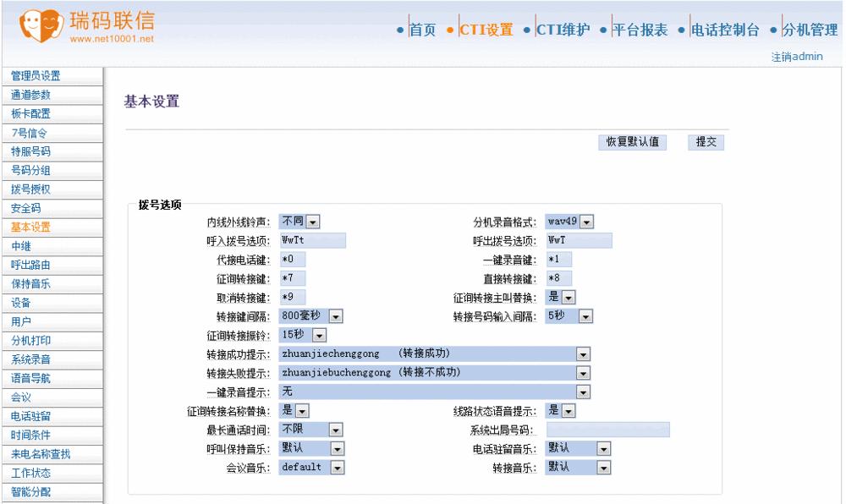Click the 系统出局号码 input field
Screen dimensions: 846x504
tap(609, 429)
